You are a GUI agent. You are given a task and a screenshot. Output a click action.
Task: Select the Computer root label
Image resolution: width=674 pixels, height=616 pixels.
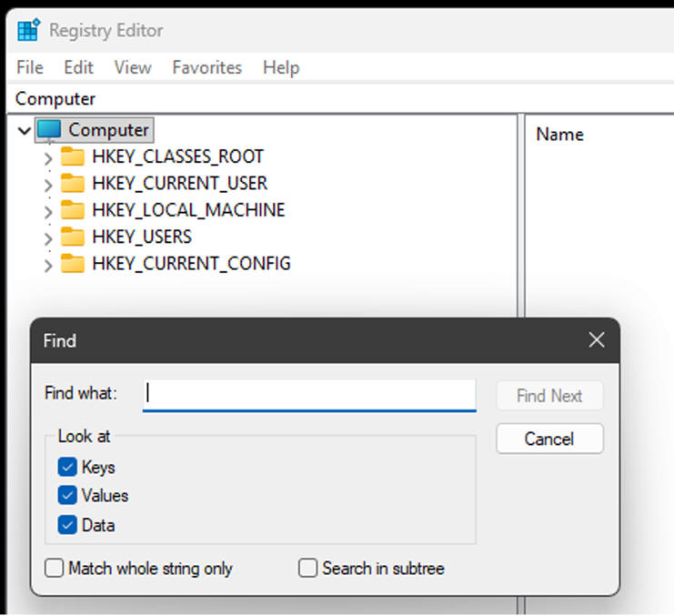(x=108, y=130)
